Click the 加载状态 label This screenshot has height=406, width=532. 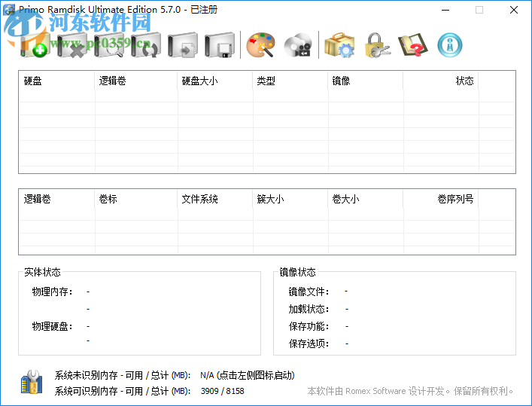pos(309,309)
